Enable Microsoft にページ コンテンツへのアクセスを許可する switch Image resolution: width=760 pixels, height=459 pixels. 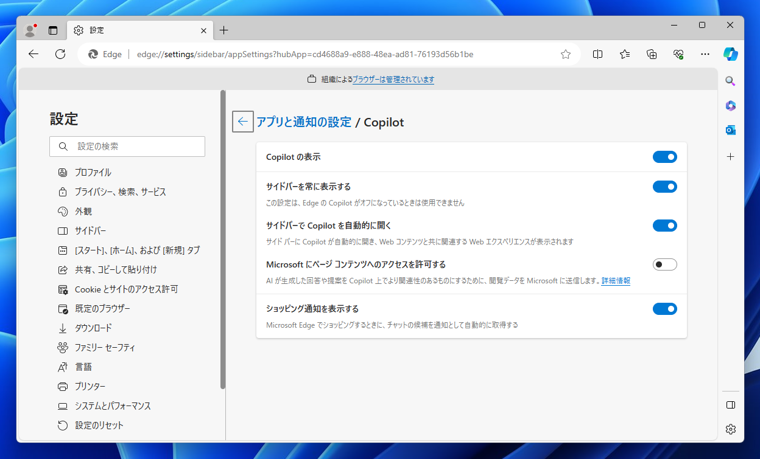[665, 265]
